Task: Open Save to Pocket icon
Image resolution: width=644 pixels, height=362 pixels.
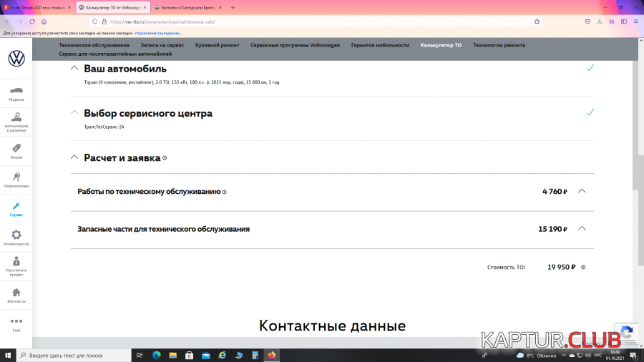Action: (587, 21)
